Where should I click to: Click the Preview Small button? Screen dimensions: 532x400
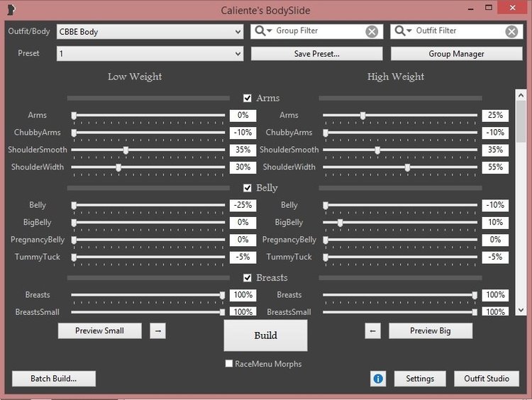point(100,330)
